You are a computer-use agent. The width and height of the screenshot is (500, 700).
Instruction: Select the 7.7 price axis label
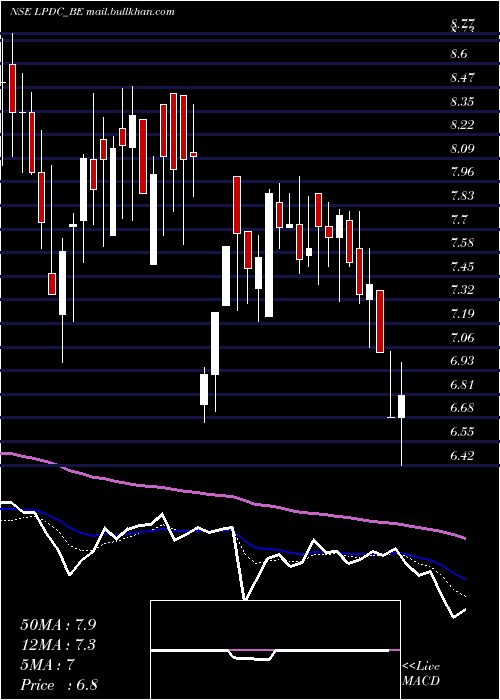(459, 219)
